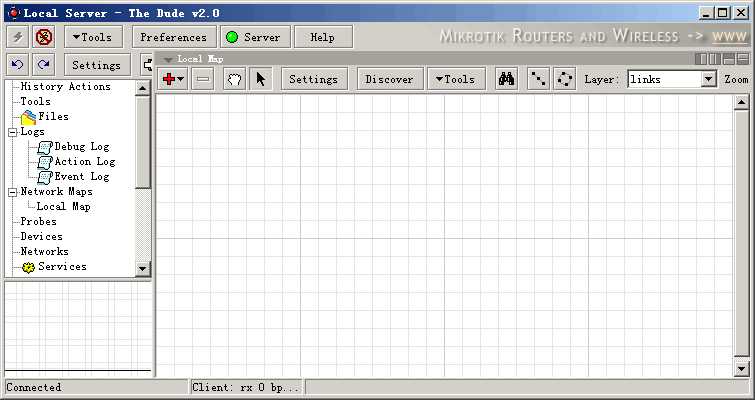Click the lightning bolt connect icon
The width and height of the screenshot is (755, 400).
pyautogui.click(x=17, y=37)
